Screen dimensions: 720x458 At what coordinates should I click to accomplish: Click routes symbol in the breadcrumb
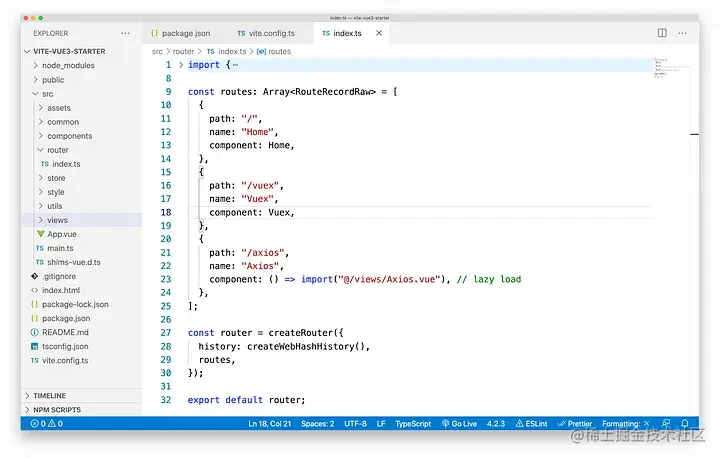274,51
